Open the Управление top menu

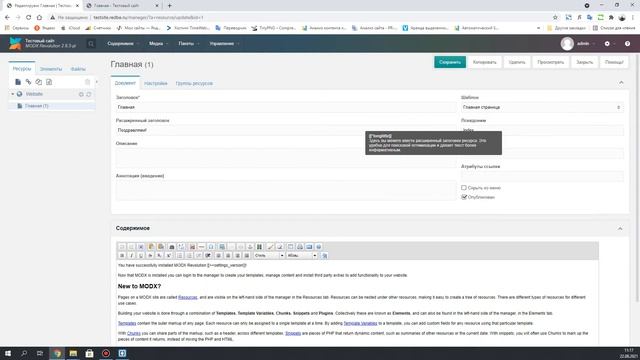click(224, 44)
